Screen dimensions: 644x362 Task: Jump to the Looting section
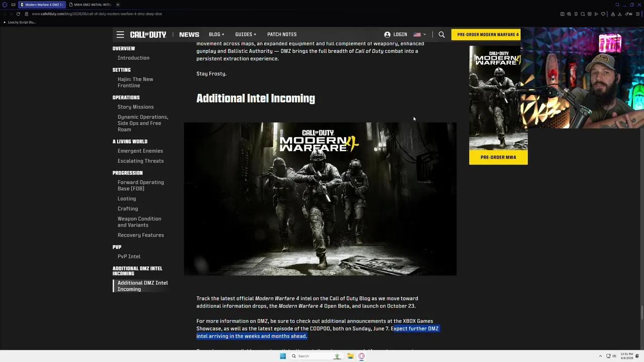coord(127,199)
